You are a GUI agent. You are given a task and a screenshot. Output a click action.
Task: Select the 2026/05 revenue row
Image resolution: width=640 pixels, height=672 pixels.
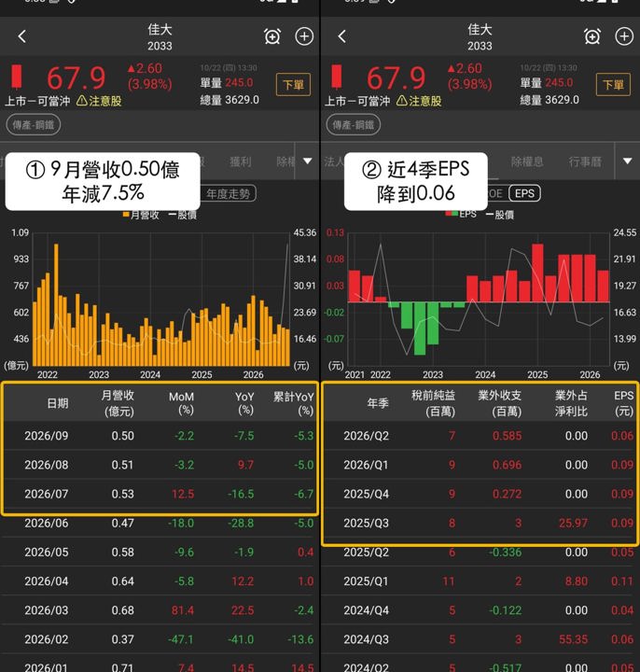[160, 552]
